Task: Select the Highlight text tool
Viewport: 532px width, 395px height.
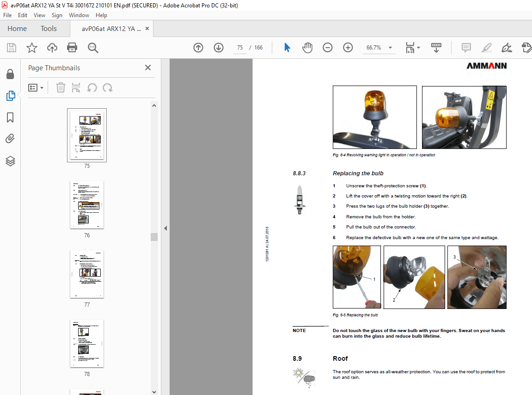Action: 486,48
